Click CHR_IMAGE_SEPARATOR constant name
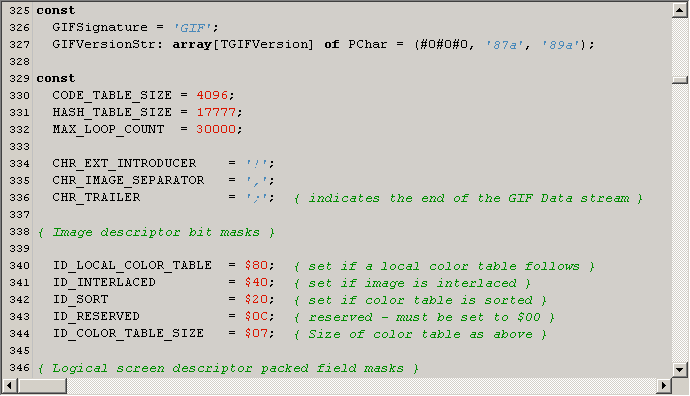The height and width of the screenshot is (396, 690). pyautogui.click(x=128, y=180)
